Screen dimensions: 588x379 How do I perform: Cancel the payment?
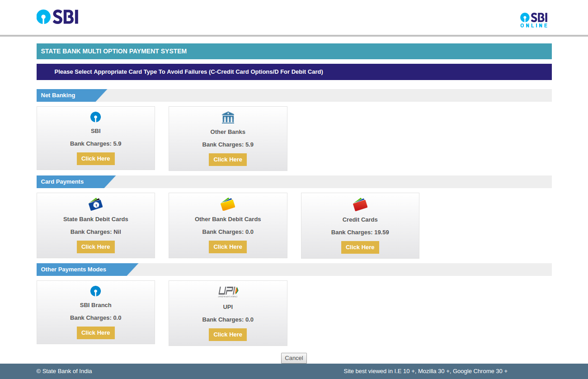[x=294, y=358]
